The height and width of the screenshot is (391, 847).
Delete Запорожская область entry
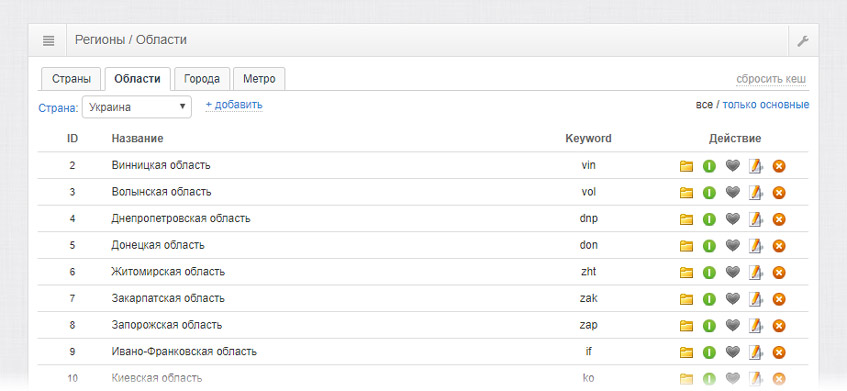click(x=778, y=326)
